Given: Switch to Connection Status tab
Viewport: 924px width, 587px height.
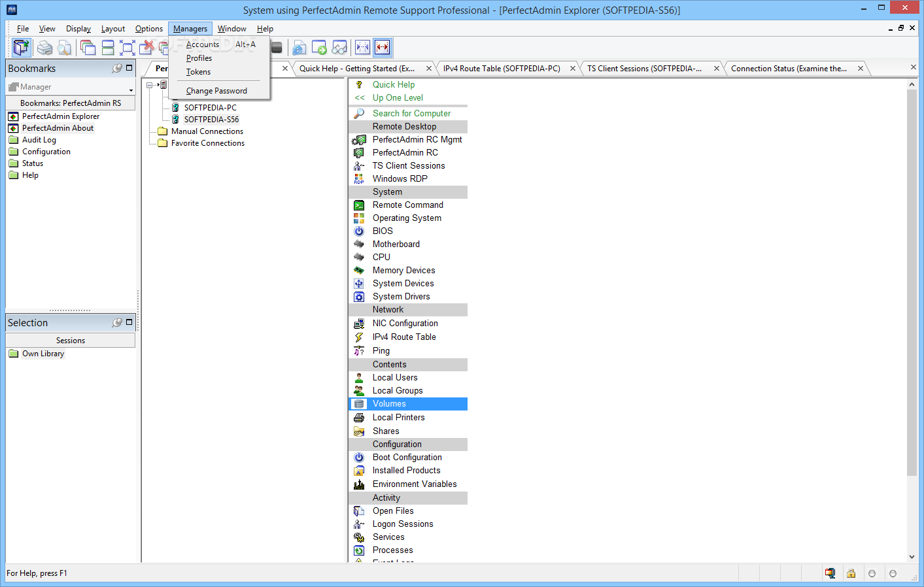Looking at the screenshot, I should (789, 69).
